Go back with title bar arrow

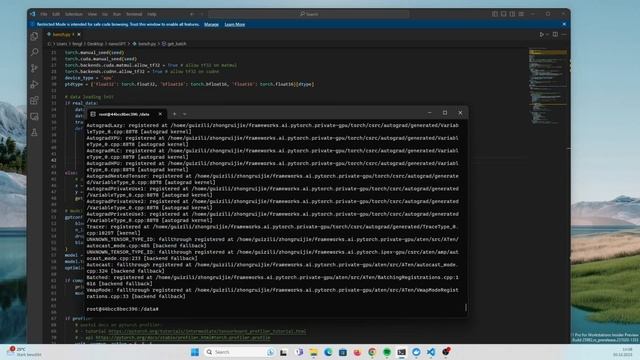coord(191,14)
